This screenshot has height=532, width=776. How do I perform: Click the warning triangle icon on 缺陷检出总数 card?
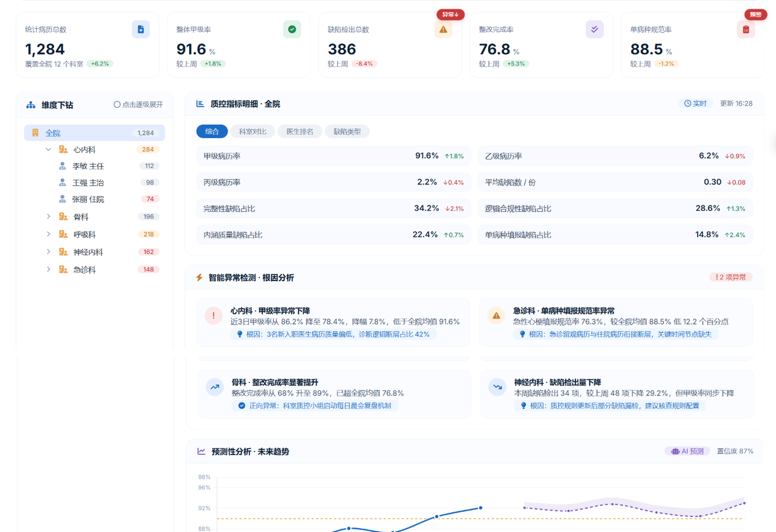[x=443, y=29]
